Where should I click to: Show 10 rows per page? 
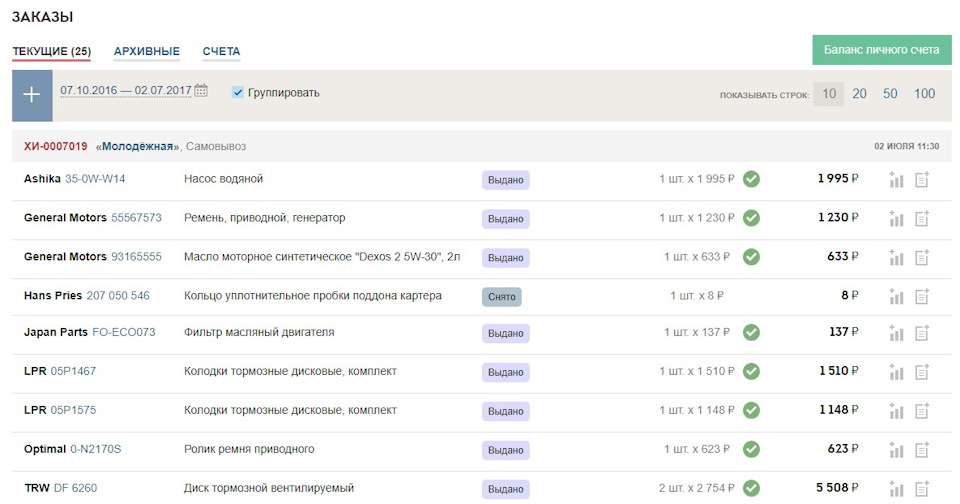coord(829,94)
